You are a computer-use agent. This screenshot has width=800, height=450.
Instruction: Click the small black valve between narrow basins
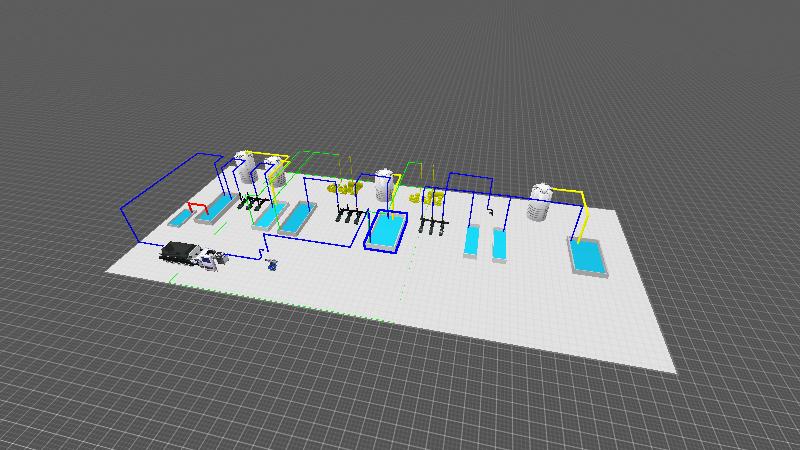click(x=489, y=211)
